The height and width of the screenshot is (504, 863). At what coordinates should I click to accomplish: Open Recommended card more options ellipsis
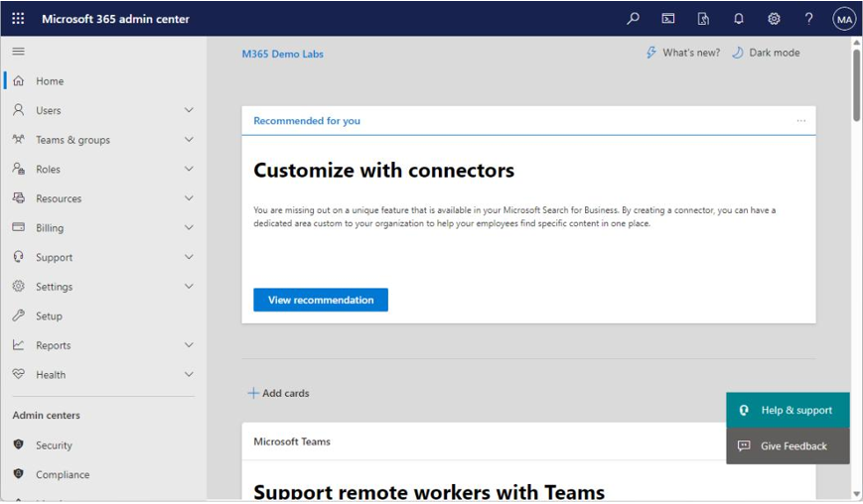click(800, 120)
